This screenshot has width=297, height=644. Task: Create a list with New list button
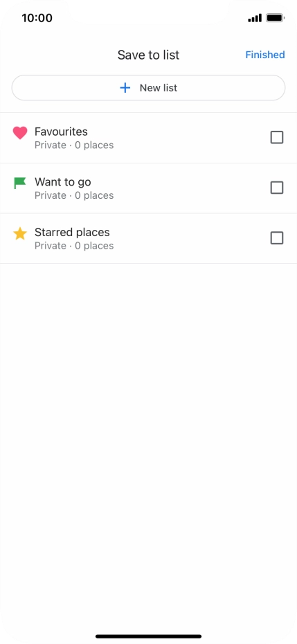click(x=148, y=88)
